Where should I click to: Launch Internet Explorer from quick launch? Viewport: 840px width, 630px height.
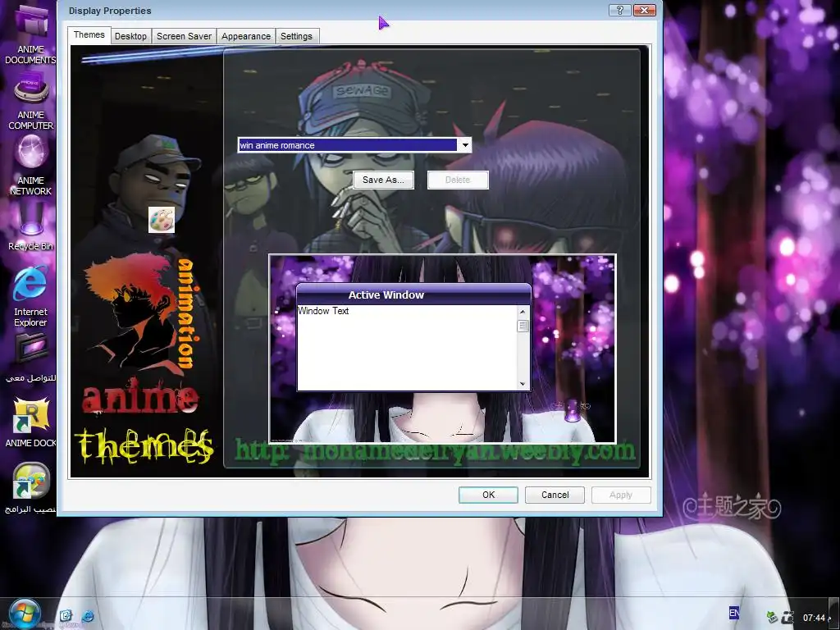88,616
